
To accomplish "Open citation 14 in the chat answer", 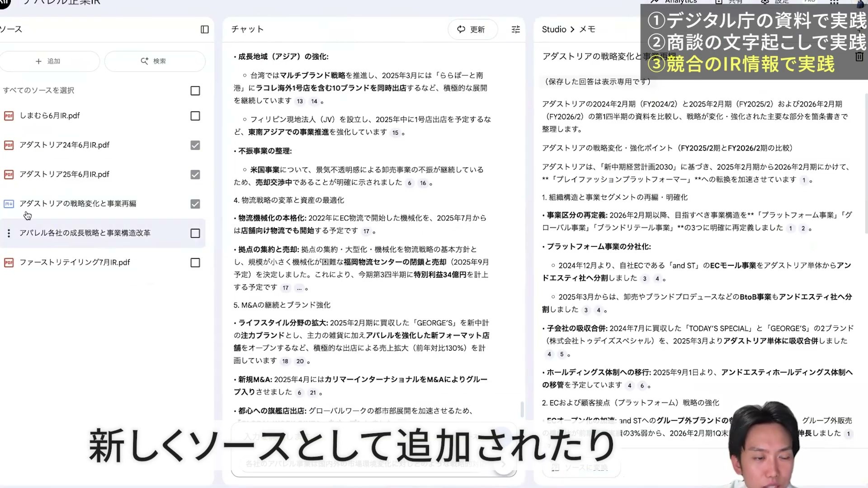I will pos(314,101).
